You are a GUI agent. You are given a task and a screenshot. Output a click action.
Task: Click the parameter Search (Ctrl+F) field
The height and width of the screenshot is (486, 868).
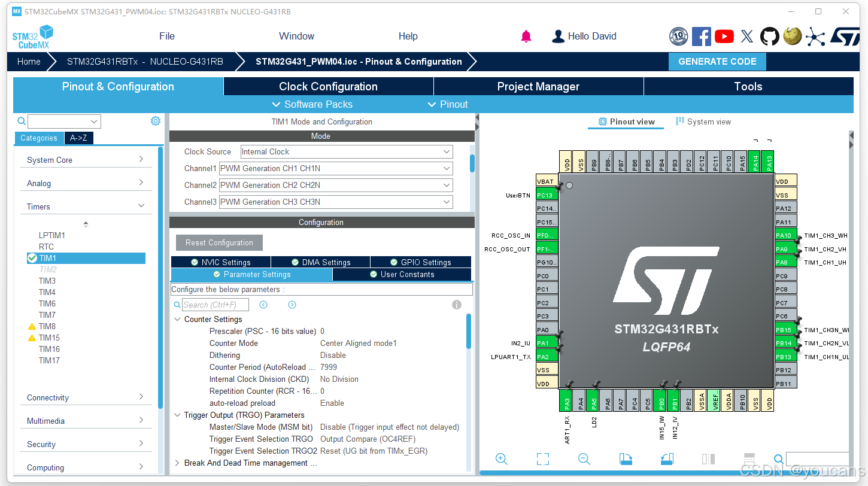coord(216,305)
